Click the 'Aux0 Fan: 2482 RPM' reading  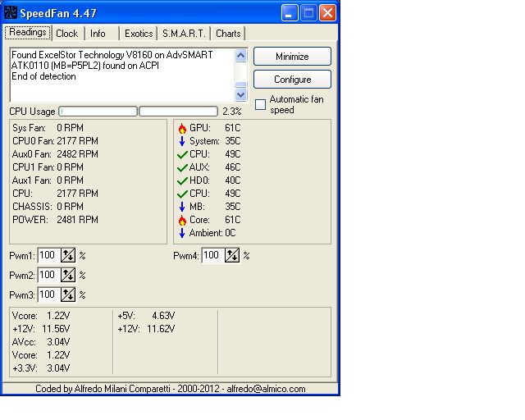coord(55,154)
